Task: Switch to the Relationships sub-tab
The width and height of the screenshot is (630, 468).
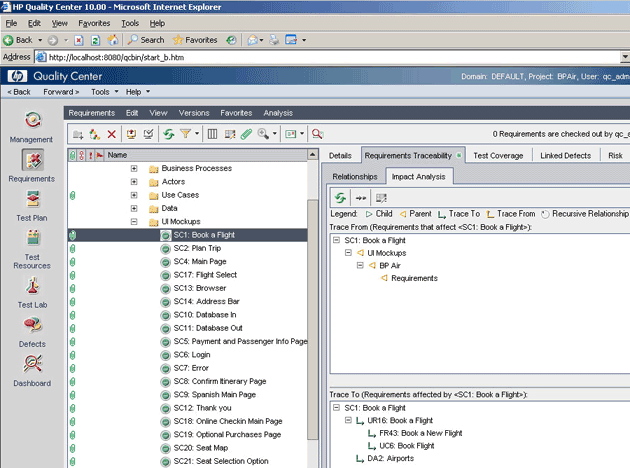Action: click(x=355, y=176)
